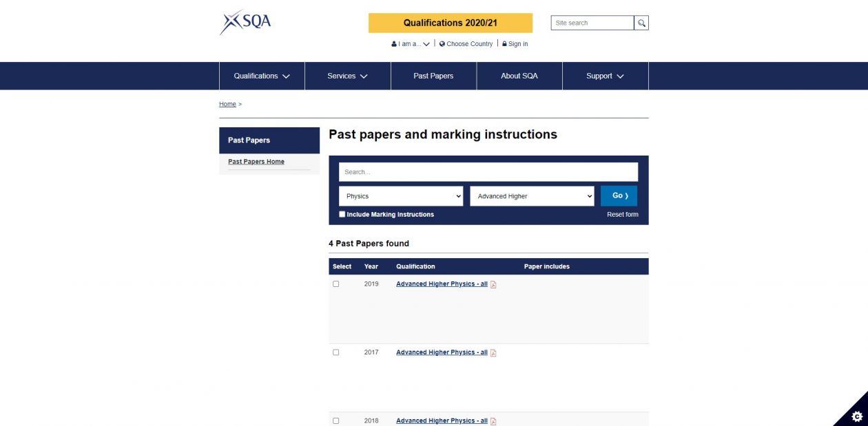Open the Physics subject dropdown
This screenshot has height=426, width=868.
(401, 196)
